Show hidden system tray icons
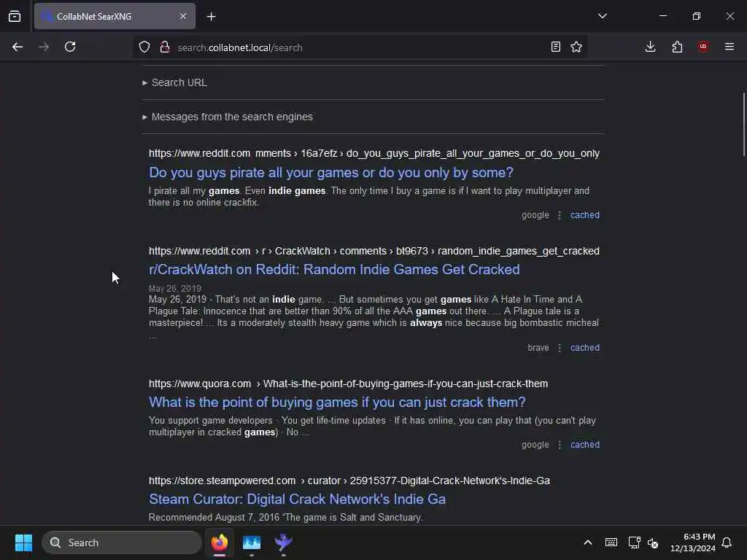The image size is (747, 560). pos(588,542)
